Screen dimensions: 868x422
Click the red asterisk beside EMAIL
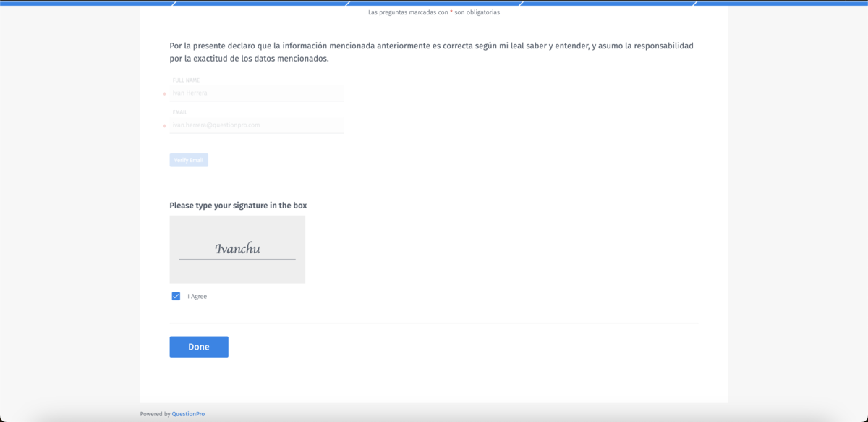tap(166, 126)
